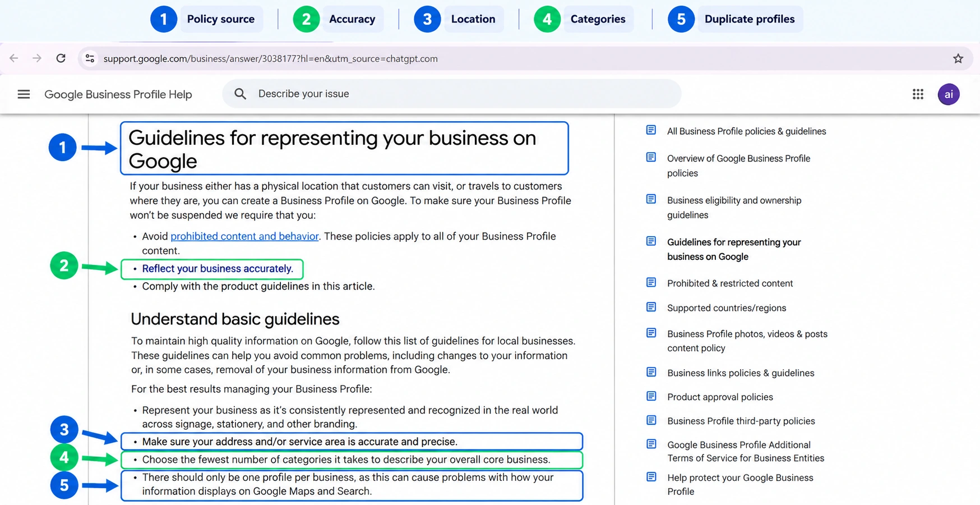Click the bullet about choosing fewest categories
The width and height of the screenshot is (980, 505).
click(x=346, y=460)
